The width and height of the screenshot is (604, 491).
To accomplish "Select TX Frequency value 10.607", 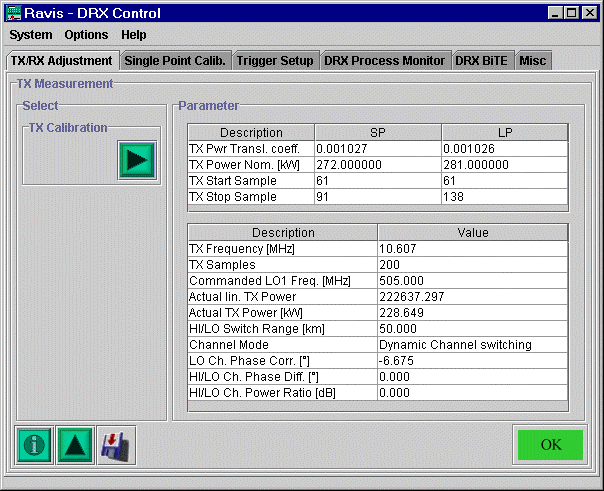I will (x=473, y=249).
